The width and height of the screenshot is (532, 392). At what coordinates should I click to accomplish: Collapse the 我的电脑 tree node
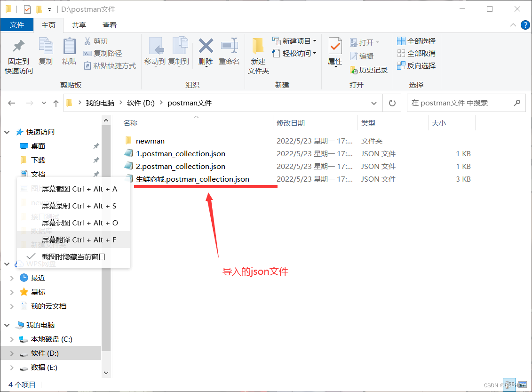[7, 325]
